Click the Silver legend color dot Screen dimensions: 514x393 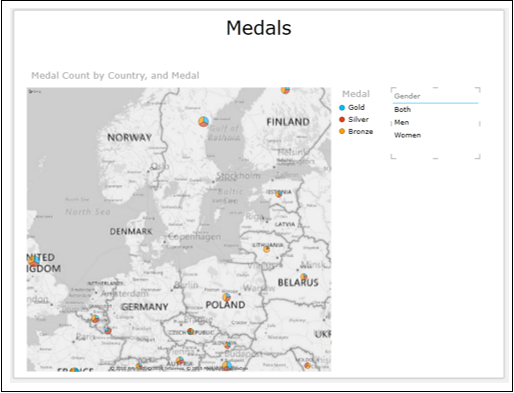pyautogui.click(x=342, y=120)
